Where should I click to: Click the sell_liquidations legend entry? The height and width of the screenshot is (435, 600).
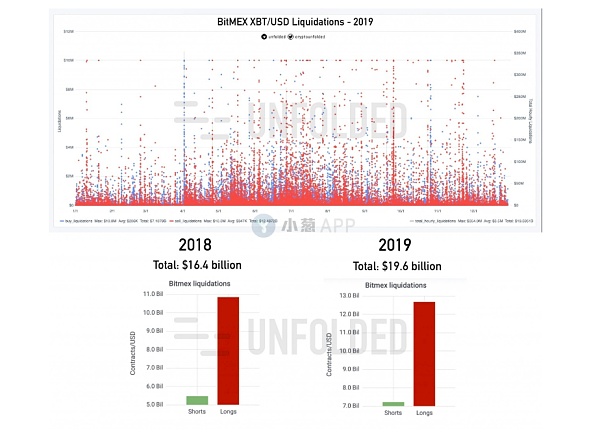click(223, 221)
